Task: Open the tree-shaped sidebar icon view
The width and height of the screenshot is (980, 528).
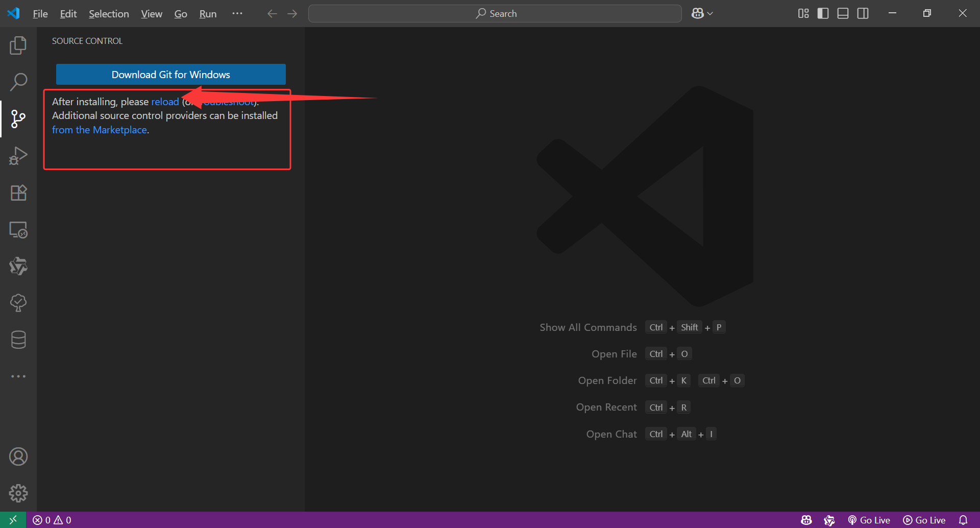Action: coord(18,303)
